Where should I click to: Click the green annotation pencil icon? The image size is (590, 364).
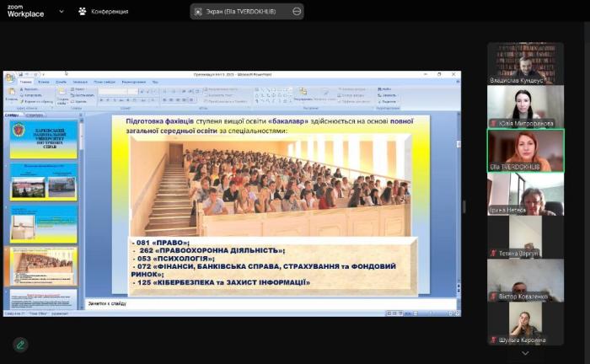pos(19,344)
